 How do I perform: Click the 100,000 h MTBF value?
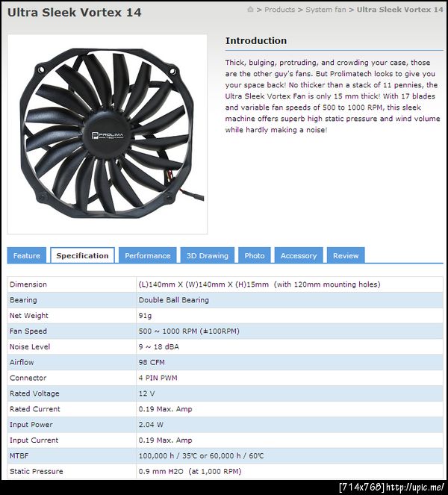[201, 456]
